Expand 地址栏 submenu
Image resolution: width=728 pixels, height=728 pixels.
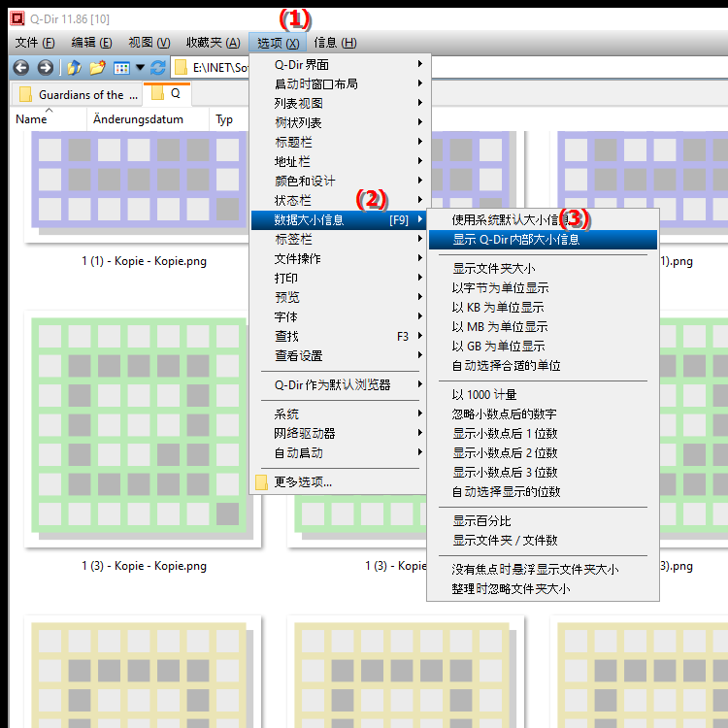click(340, 161)
